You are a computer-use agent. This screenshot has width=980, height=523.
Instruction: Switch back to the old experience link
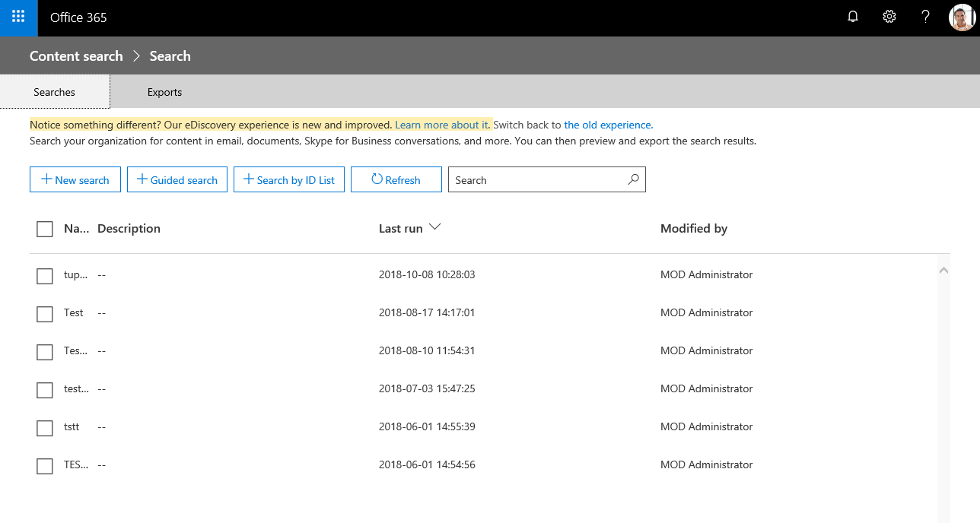point(608,125)
